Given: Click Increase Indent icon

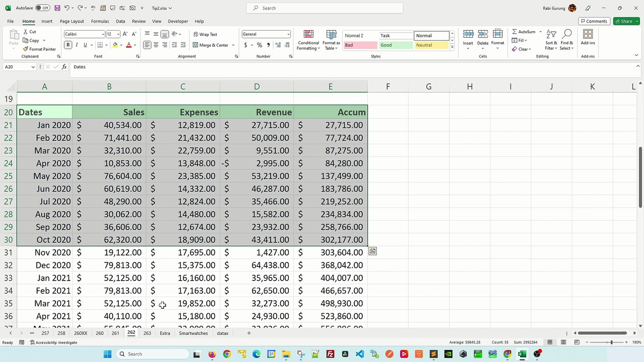Looking at the screenshot, I should [183, 45].
